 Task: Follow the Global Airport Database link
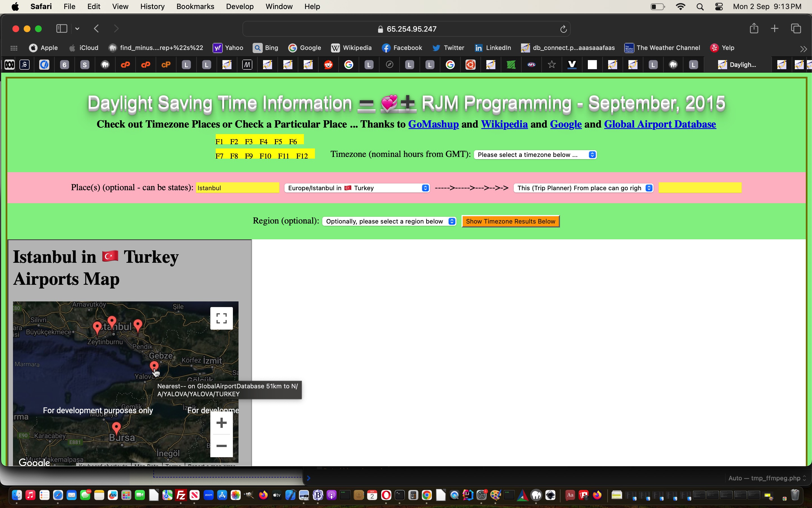tap(660, 124)
